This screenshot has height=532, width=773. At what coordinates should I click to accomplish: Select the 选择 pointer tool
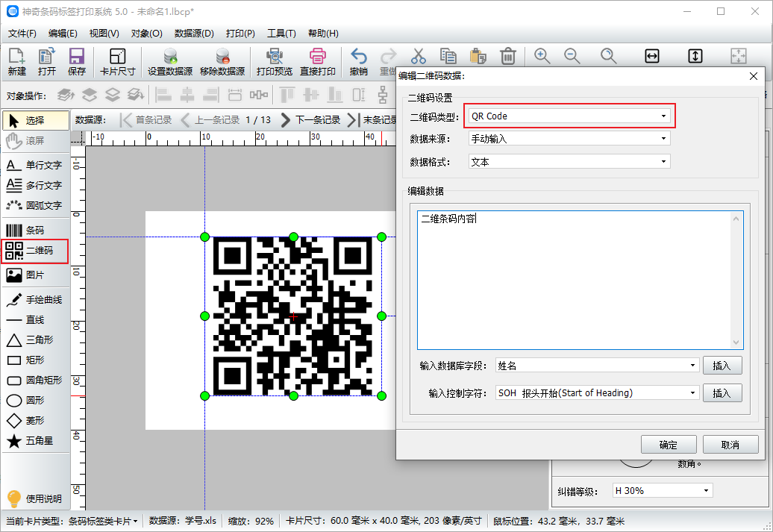pos(36,120)
